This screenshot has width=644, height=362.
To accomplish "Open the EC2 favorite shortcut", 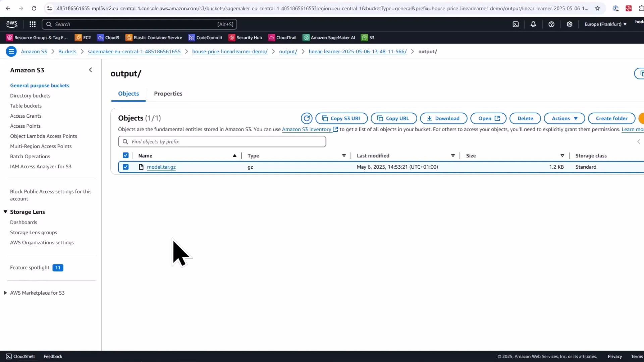I will point(83,38).
